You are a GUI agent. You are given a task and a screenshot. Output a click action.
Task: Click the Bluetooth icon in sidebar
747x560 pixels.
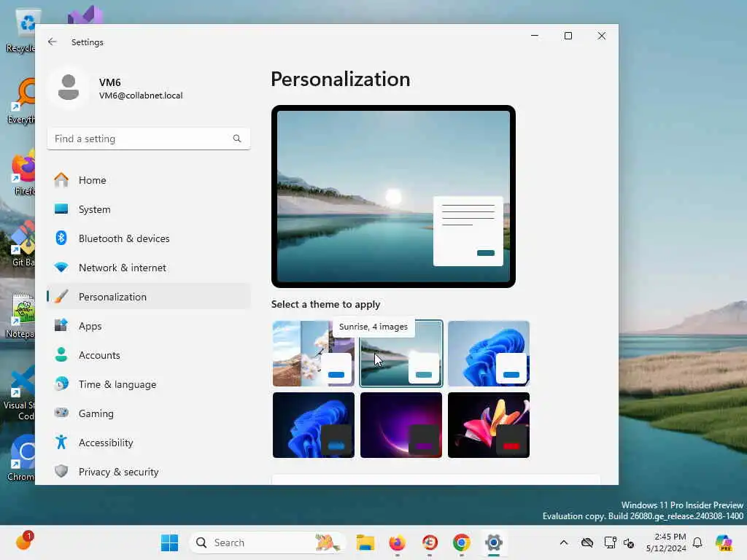(x=61, y=238)
